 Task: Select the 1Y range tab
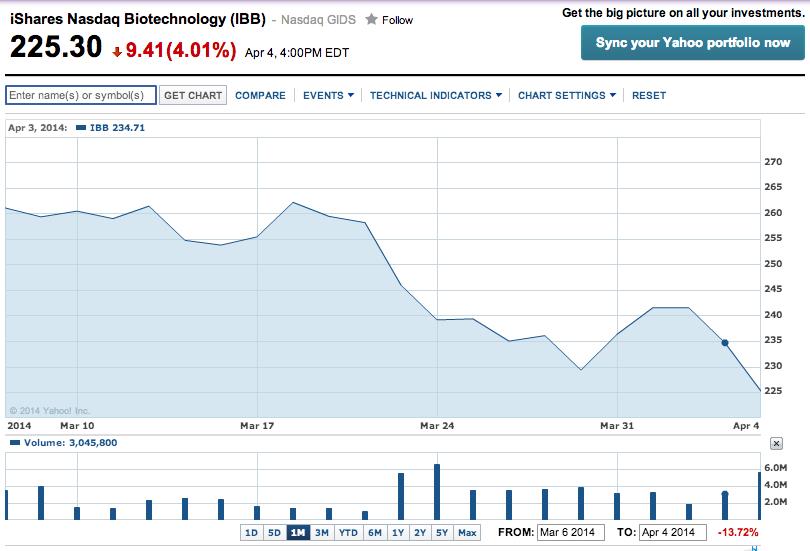[398, 532]
